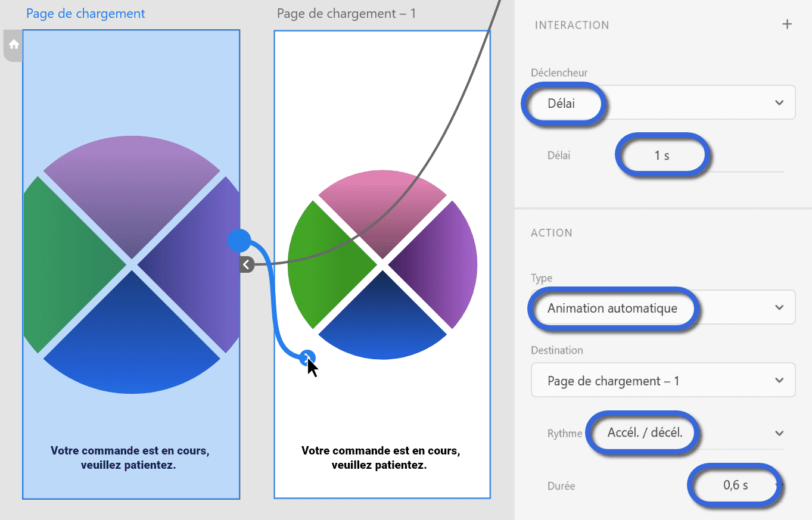Edit the Durée value field 0,6 s
Viewport: 812px width, 520px height.
pos(736,485)
